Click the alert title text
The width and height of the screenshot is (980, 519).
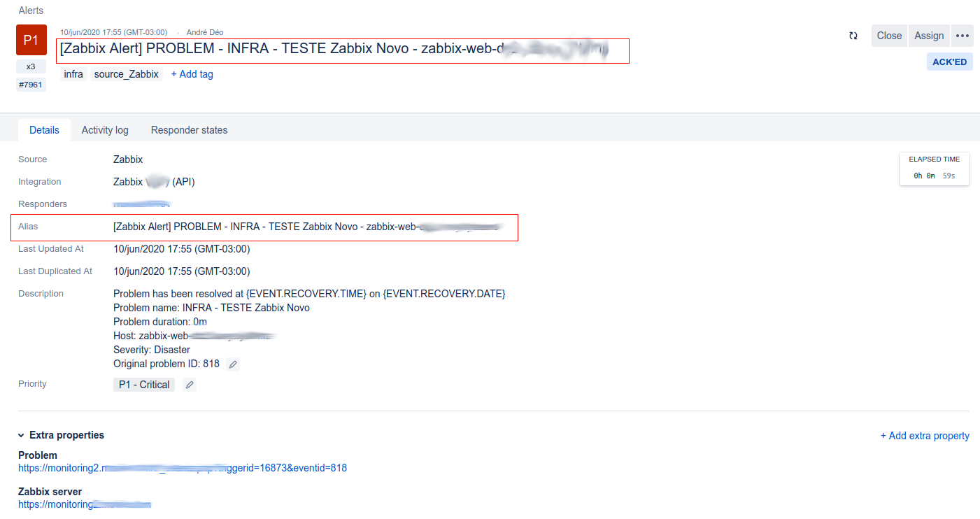point(334,50)
